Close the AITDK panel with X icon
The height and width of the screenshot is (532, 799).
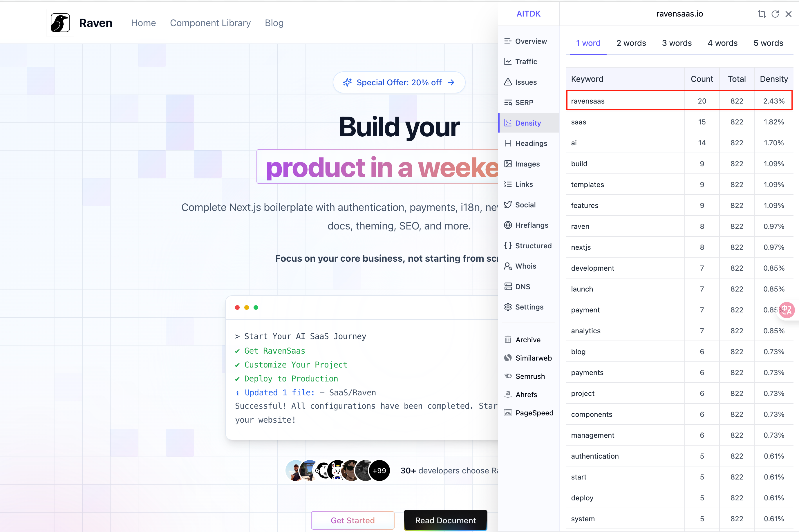[x=788, y=14]
